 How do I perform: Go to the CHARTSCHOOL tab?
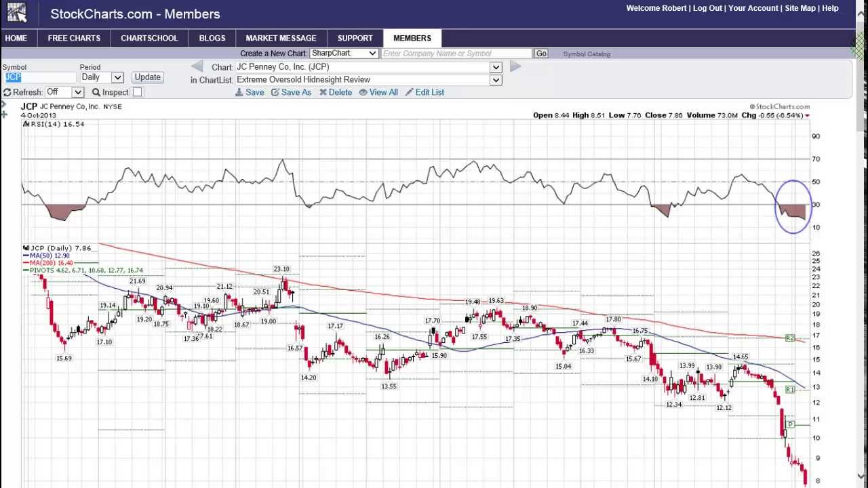click(149, 38)
